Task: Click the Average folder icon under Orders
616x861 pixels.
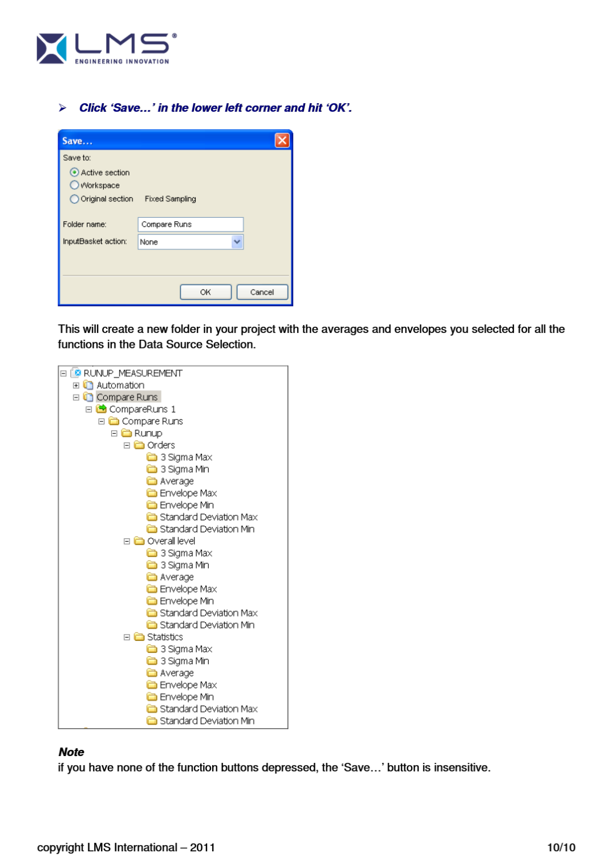Action: [x=152, y=481]
